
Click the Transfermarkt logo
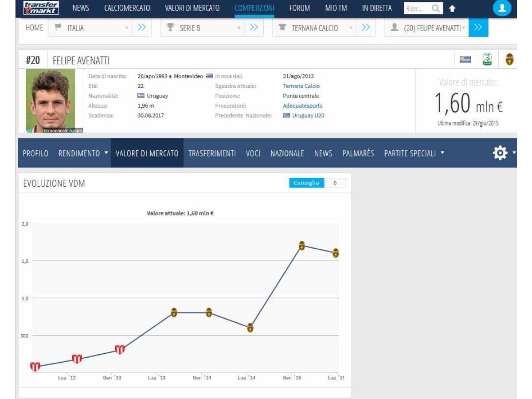(41, 8)
